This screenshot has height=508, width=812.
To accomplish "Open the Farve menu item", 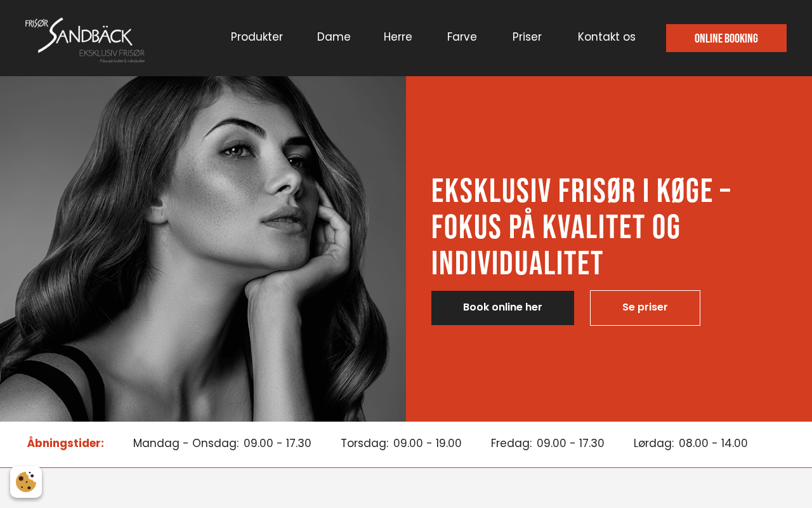I will (462, 37).
